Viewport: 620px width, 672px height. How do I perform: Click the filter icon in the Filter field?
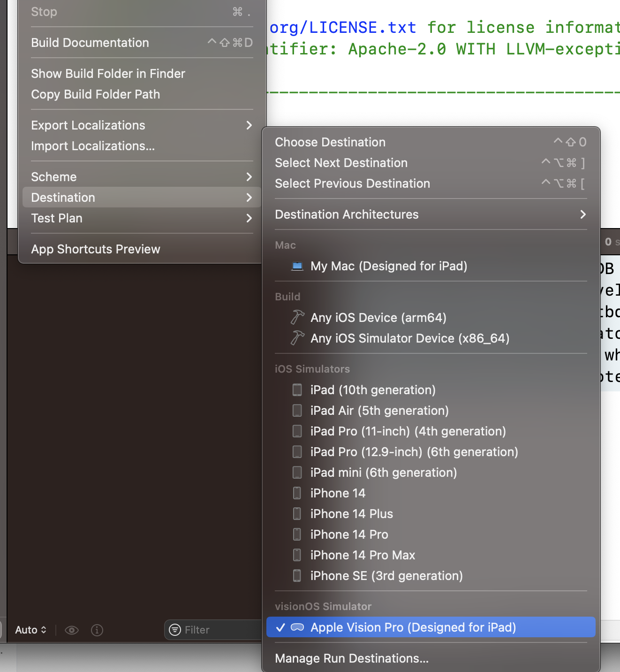click(175, 630)
